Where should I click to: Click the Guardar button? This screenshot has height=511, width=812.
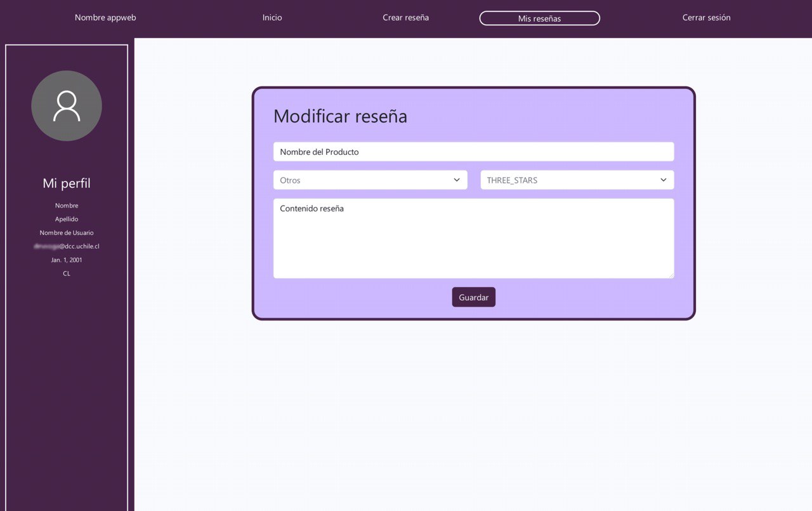(x=474, y=297)
